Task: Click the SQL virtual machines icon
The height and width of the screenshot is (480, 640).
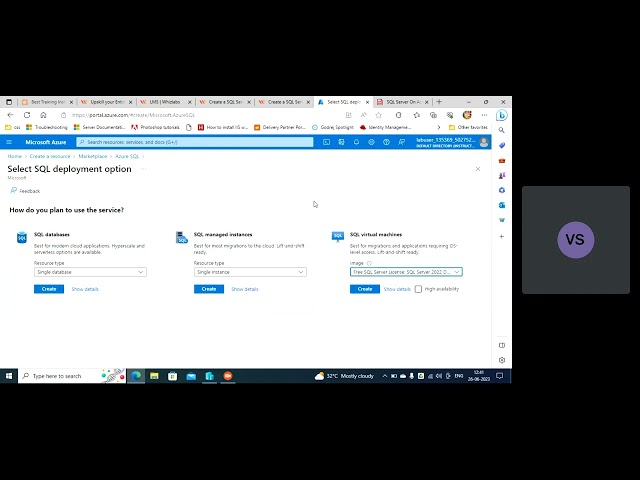Action: point(338,237)
